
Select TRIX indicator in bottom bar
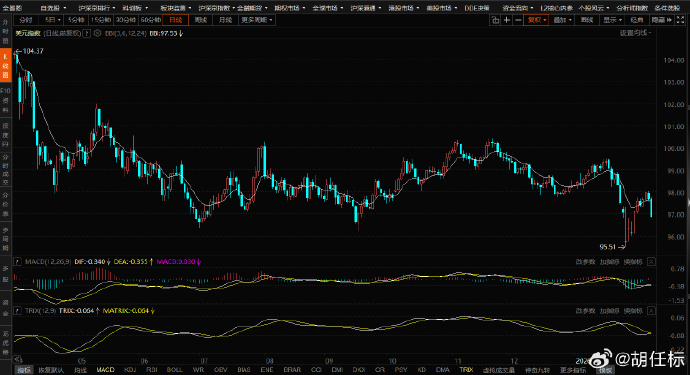tap(466, 370)
